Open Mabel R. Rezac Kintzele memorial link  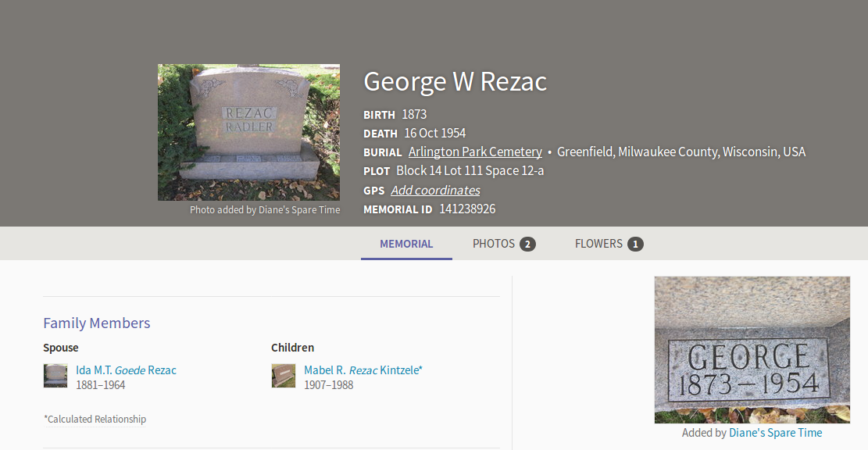pos(363,370)
